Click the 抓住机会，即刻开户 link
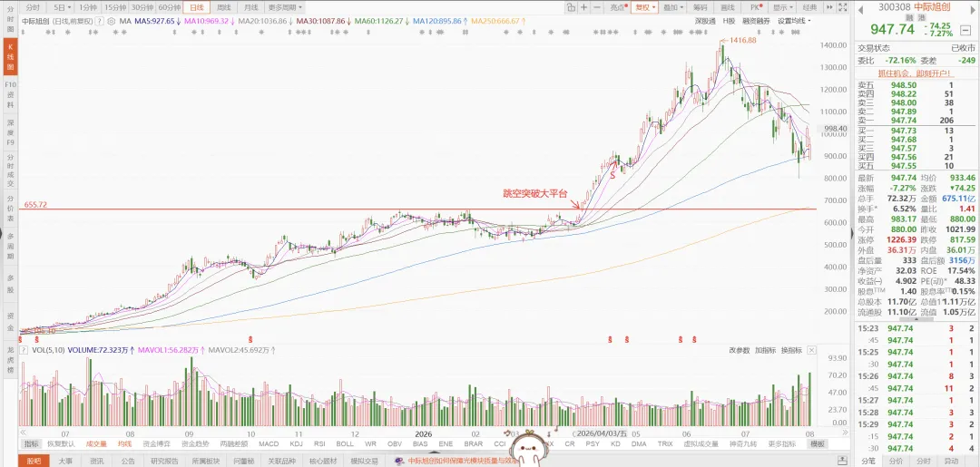 916,73
